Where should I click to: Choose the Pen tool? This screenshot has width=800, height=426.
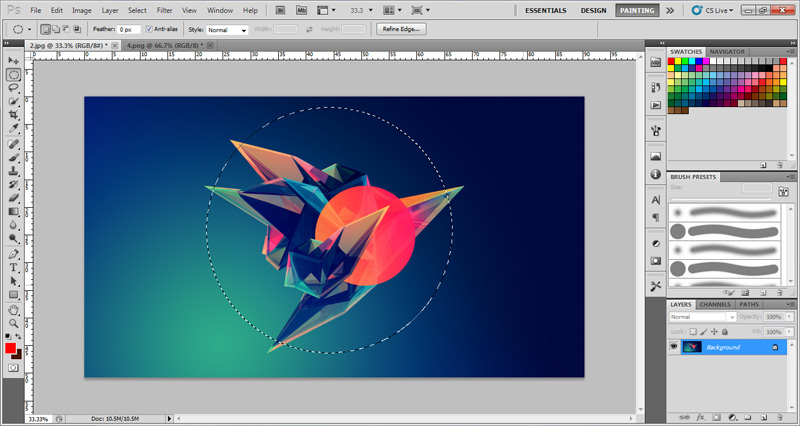coord(13,254)
